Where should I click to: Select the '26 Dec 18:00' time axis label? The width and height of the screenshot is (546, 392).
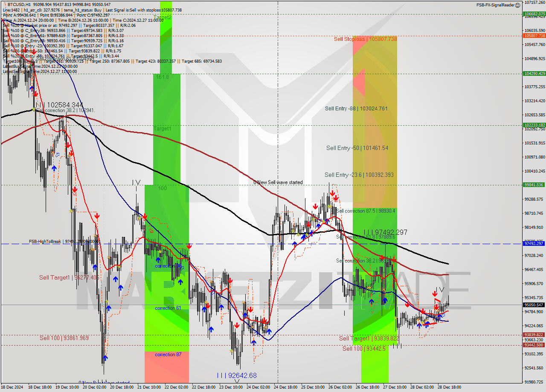[368, 387]
